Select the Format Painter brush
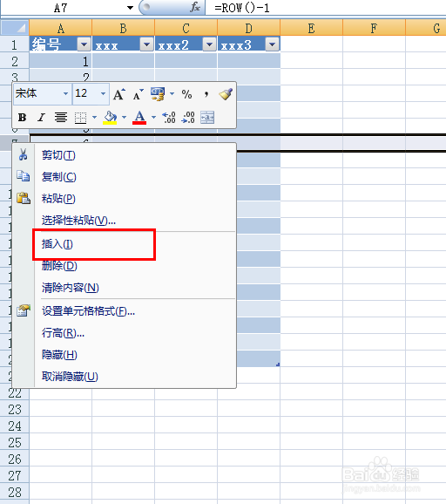 (226, 94)
